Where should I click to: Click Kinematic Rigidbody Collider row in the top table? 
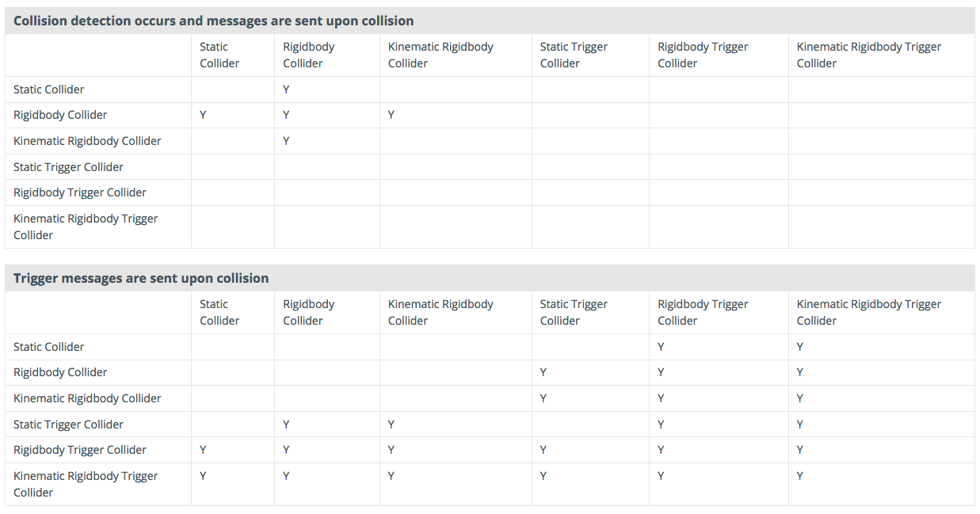[x=490, y=141]
